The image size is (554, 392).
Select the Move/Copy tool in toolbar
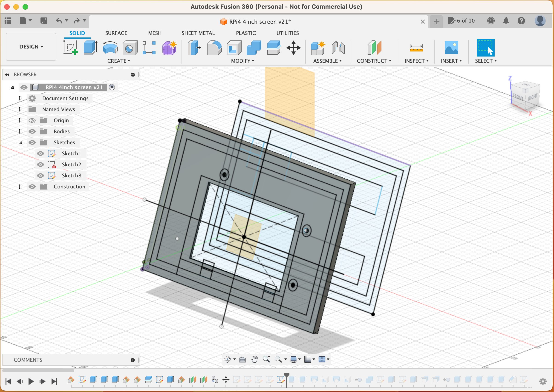(x=293, y=48)
